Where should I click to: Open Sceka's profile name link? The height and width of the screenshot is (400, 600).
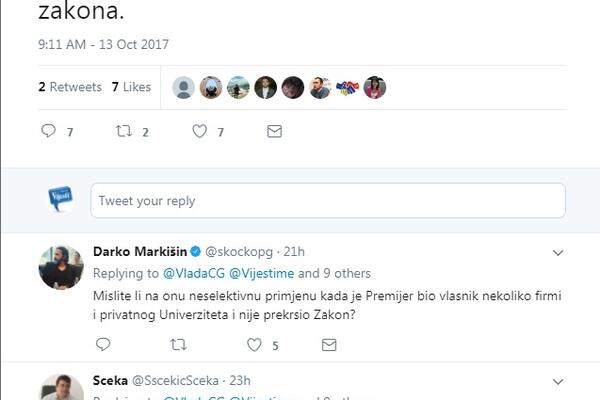click(x=112, y=381)
